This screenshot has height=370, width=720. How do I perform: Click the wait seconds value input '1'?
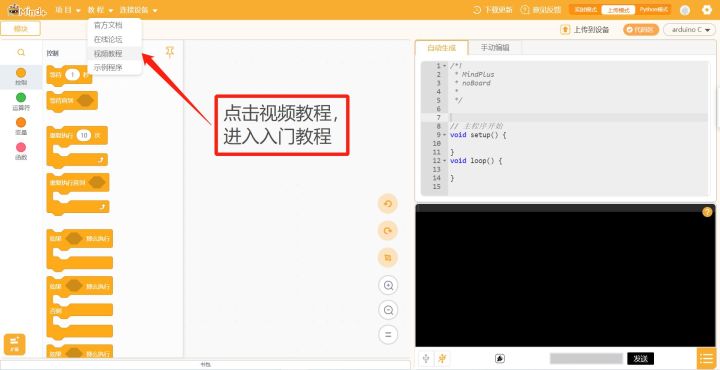coord(72,75)
